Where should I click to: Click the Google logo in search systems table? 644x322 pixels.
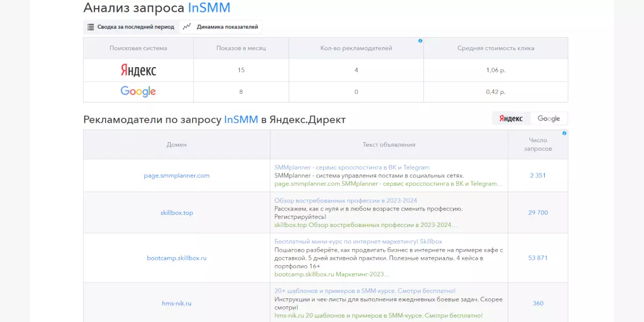[138, 92]
